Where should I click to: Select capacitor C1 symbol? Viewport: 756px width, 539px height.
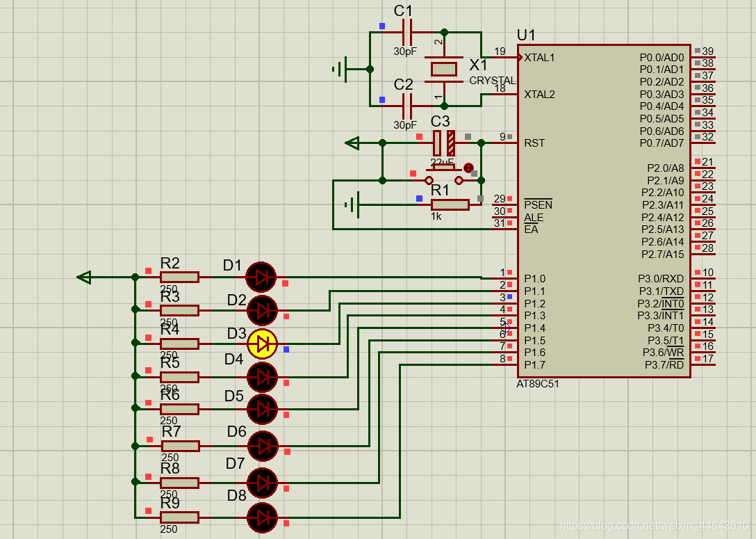(x=407, y=32)
